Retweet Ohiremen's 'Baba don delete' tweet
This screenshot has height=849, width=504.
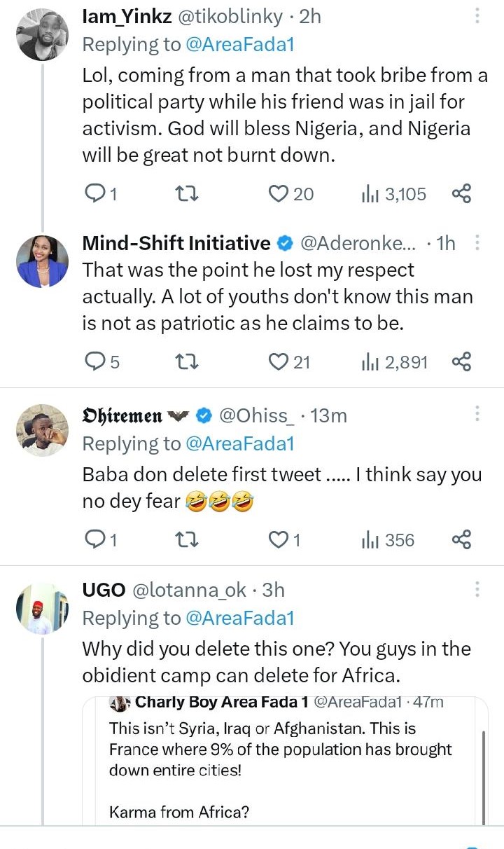click(x=186, y=539)
